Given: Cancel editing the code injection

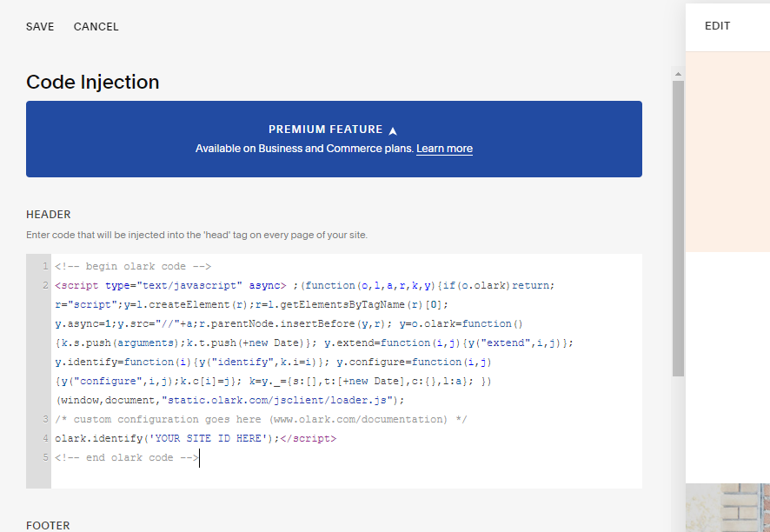Looking at the screenshot, I should click(96, 27).
